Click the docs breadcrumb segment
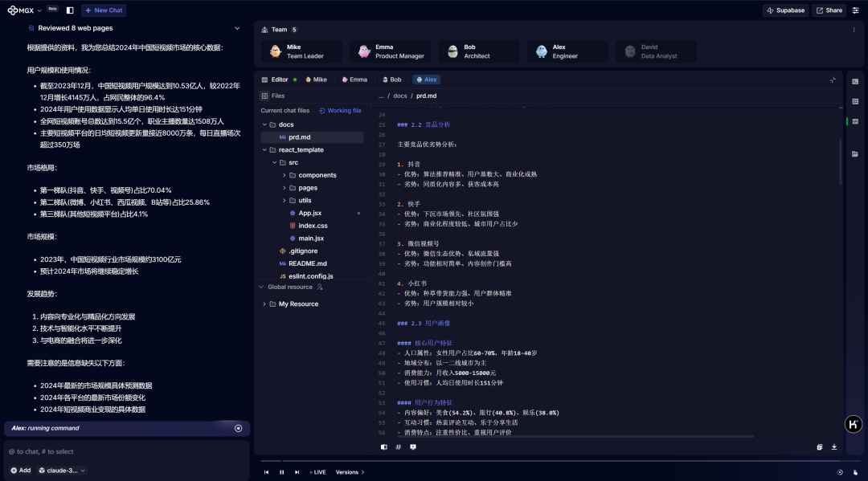This screenshot has height=481, width=868. (399, 96)
